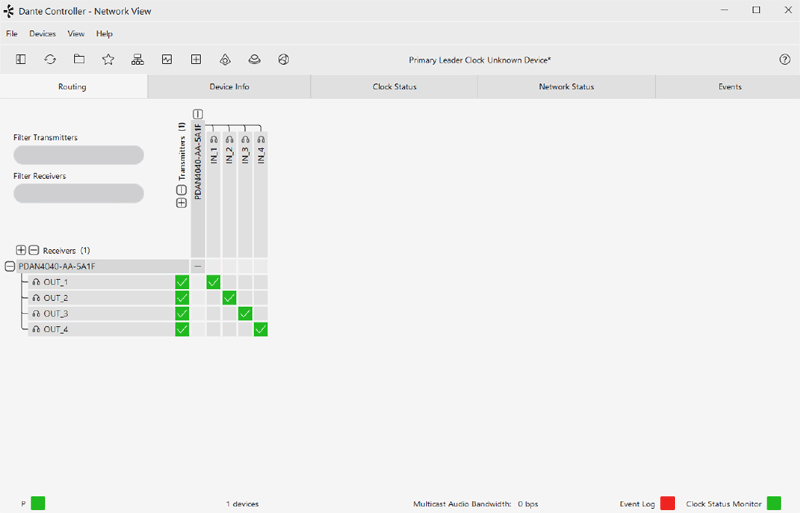Collapse the PDAN4040-AA-5A1F receiver device row
Viewport: 800px width, 513px height.
tap(10, 267)
